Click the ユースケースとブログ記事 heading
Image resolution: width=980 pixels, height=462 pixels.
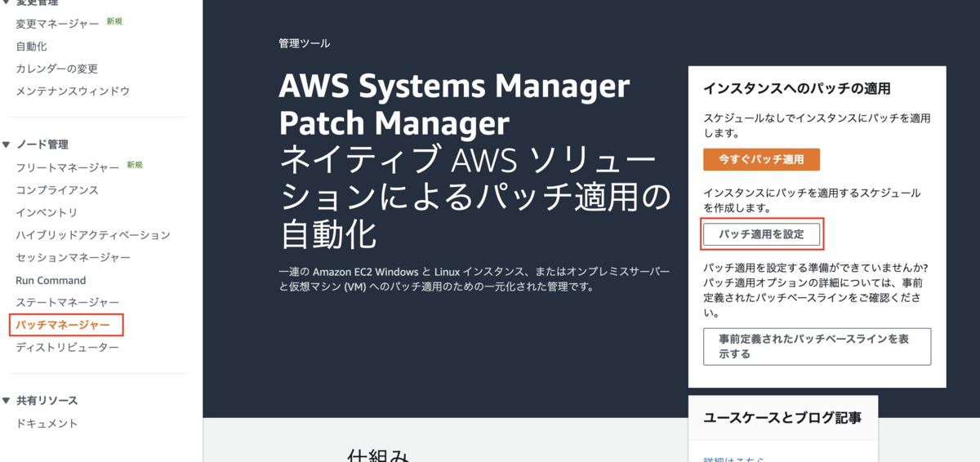tap(782, 418)
